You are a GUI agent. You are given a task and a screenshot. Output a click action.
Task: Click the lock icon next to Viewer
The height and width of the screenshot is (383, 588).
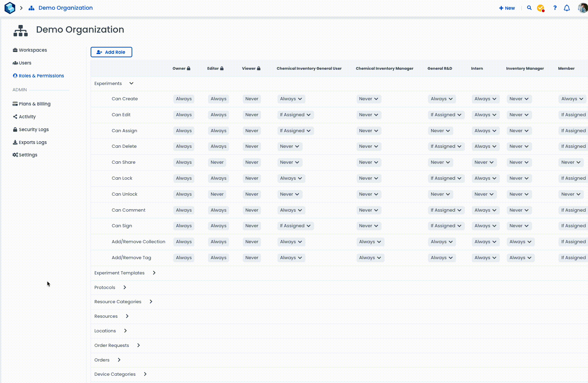point(259,68)
